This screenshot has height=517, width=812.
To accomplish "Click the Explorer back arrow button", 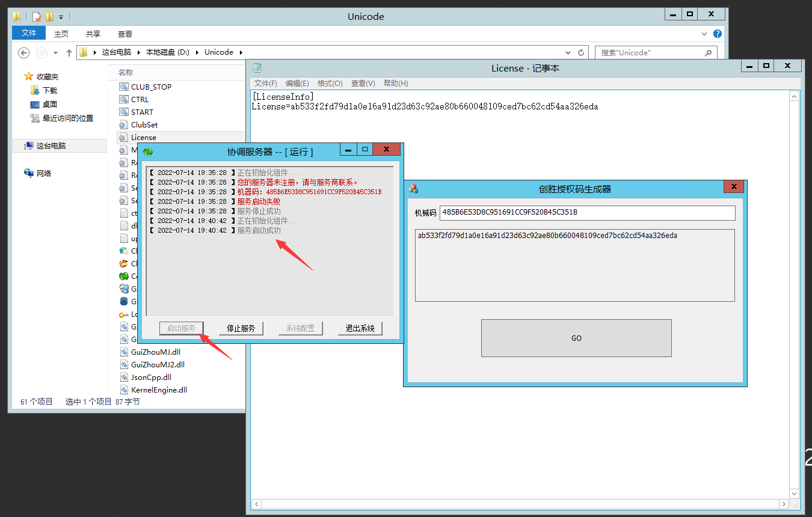I will [24, 53].
